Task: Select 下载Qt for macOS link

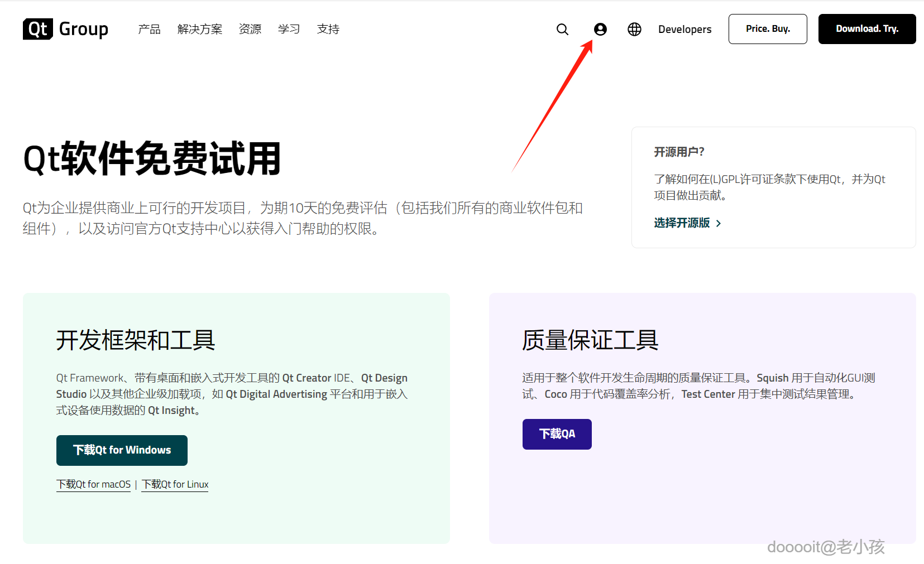Action: coord(93,484)
